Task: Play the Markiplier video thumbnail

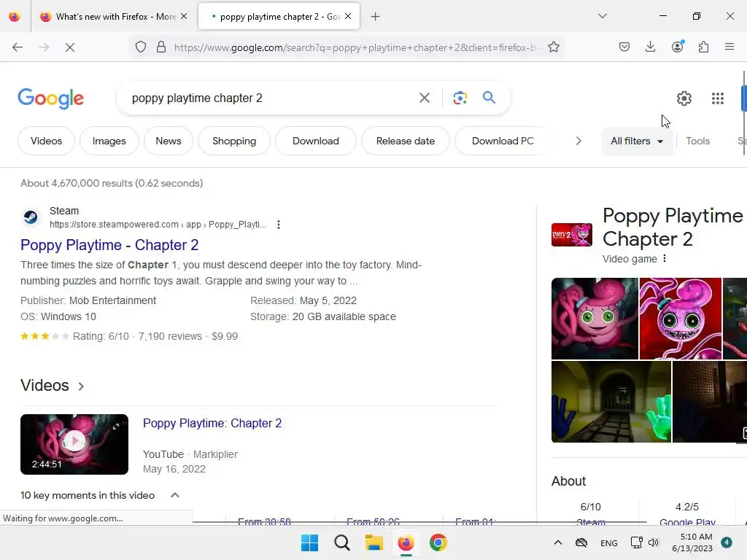Action: [74, 444]
